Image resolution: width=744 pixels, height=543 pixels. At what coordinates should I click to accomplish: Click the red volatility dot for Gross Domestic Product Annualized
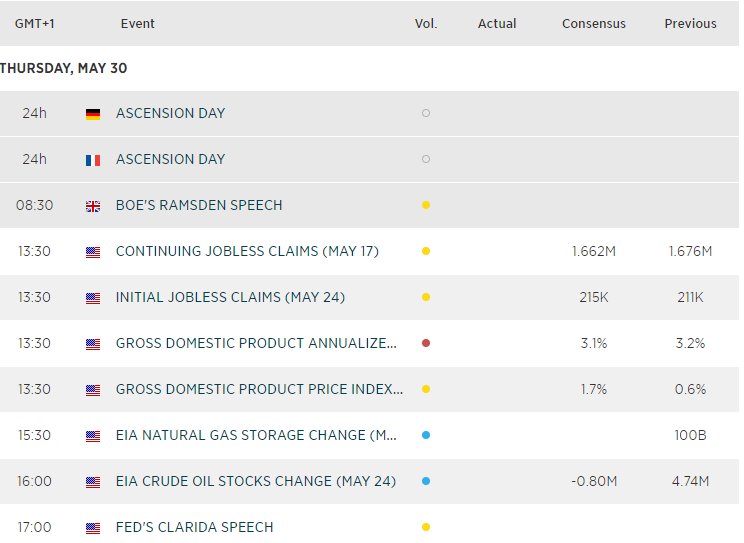click(426, 344)
